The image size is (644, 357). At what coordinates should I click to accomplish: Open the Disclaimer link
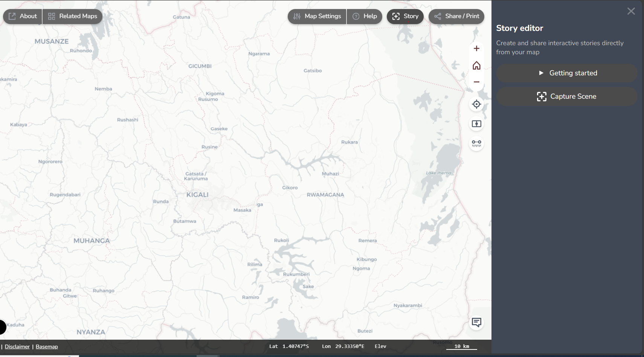(17, 346)
